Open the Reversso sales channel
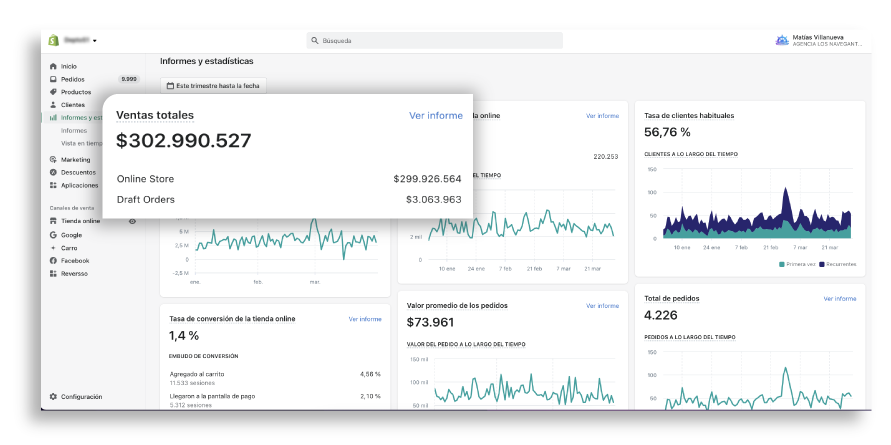The width and height of the screenshot is (891, 445). [x=74, y=273]
